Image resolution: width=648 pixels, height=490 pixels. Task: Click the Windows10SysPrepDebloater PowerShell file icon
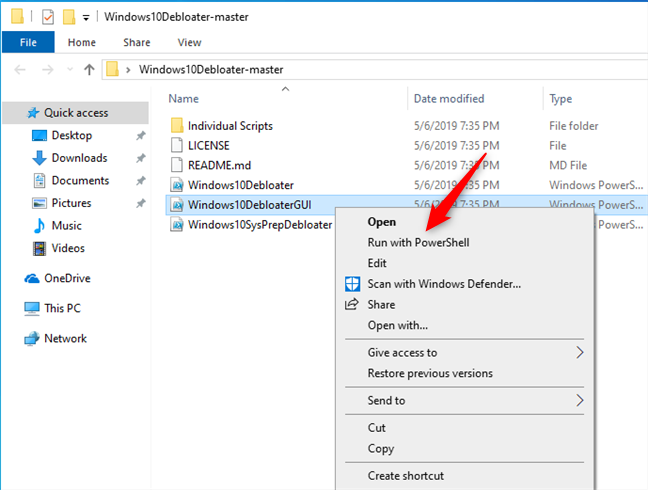(x=177, y=224)
